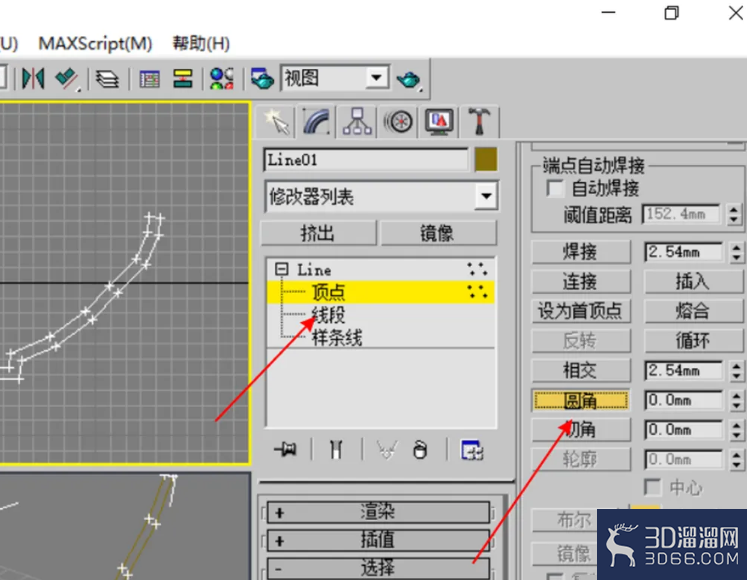Adjust the 切角 value spinner arrows

click(736, 430)
